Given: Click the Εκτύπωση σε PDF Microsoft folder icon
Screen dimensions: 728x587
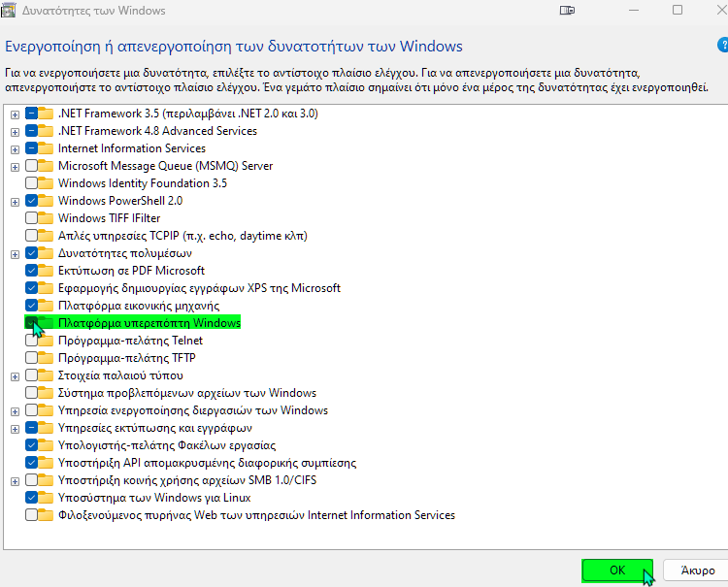Looking at the screenshot, I should point(45,271).
